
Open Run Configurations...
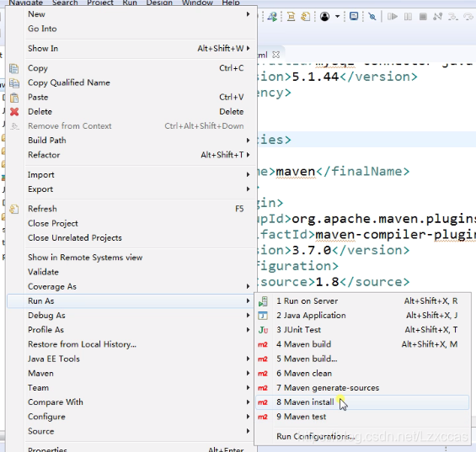(x=316, y=436)
